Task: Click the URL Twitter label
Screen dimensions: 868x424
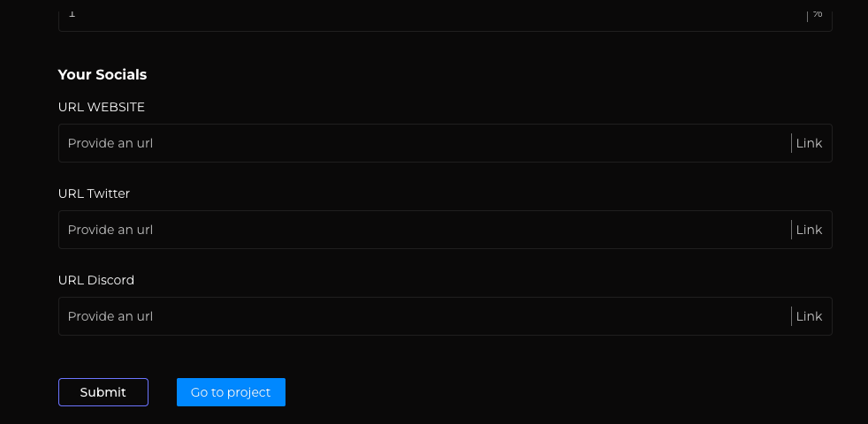Action: 94,193
